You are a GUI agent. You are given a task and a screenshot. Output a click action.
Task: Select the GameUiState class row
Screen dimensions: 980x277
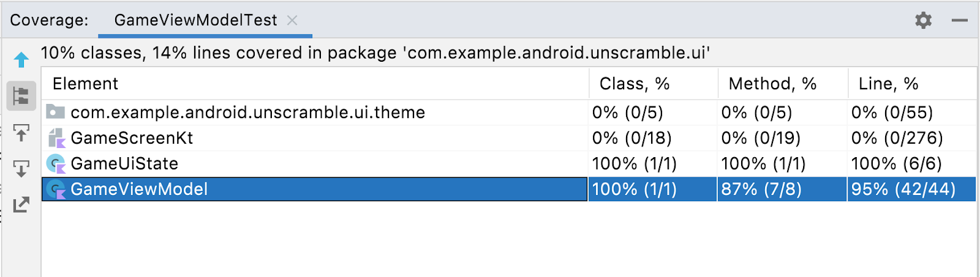pyautogui.click(x=124, y=164)
